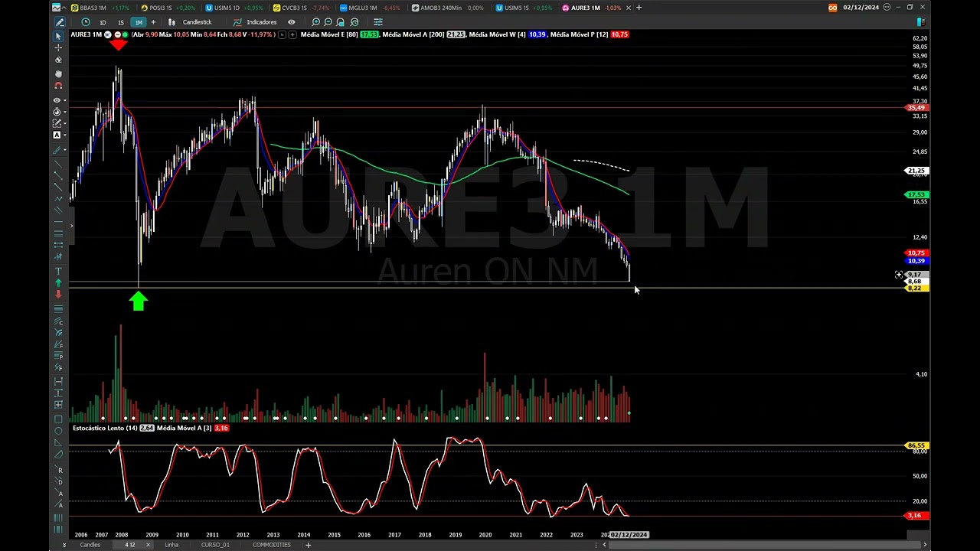Open the CURSO_01 workspace tab
The width and height of the screenshot is (980, 551).
point(215,545)
